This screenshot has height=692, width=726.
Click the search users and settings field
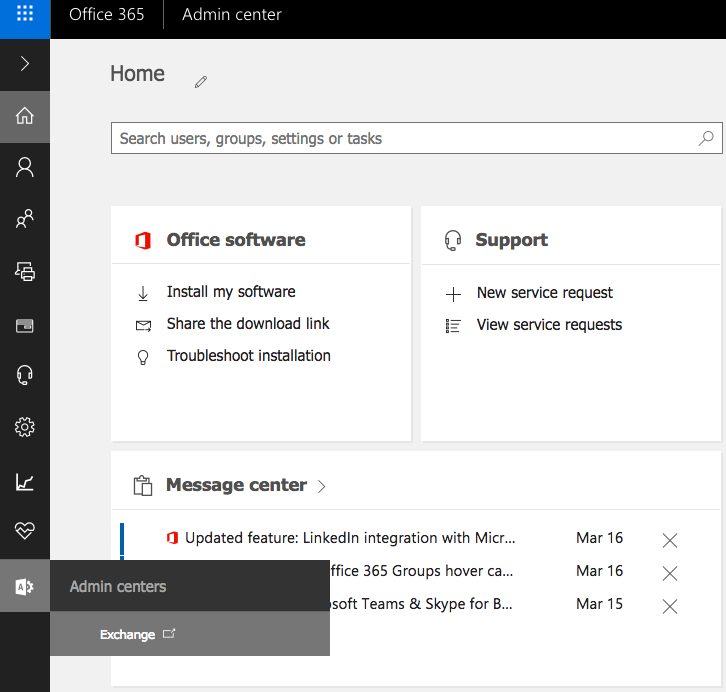(x=416, y=138)
